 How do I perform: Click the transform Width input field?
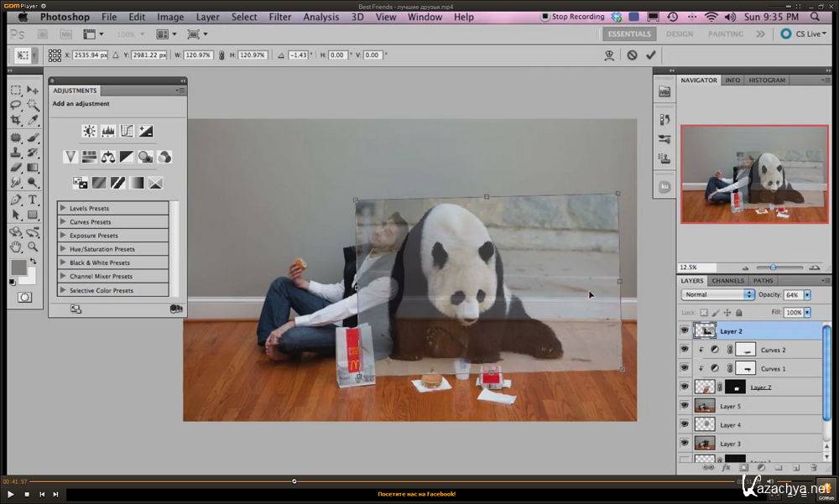[197, 55]
